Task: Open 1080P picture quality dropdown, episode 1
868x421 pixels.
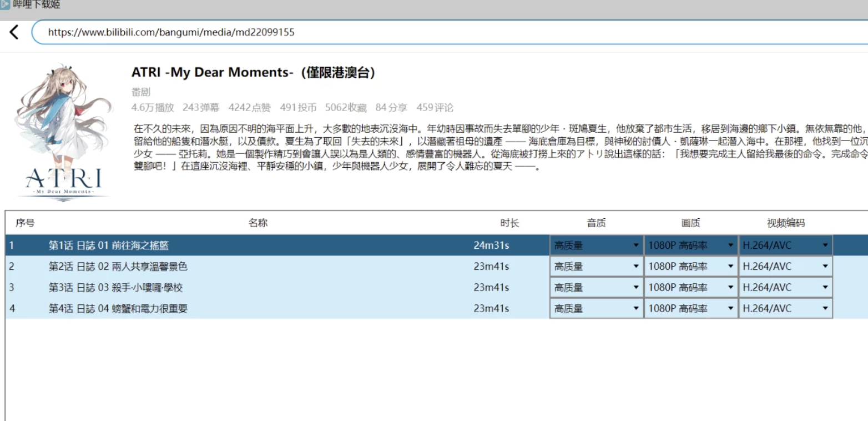Action: [691, 245]
